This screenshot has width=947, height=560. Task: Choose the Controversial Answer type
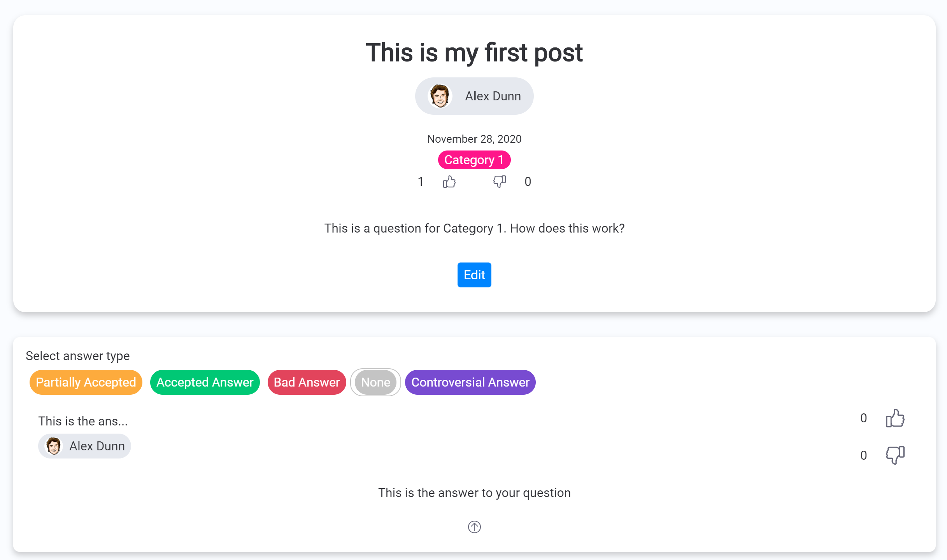[x=470, y=382]
